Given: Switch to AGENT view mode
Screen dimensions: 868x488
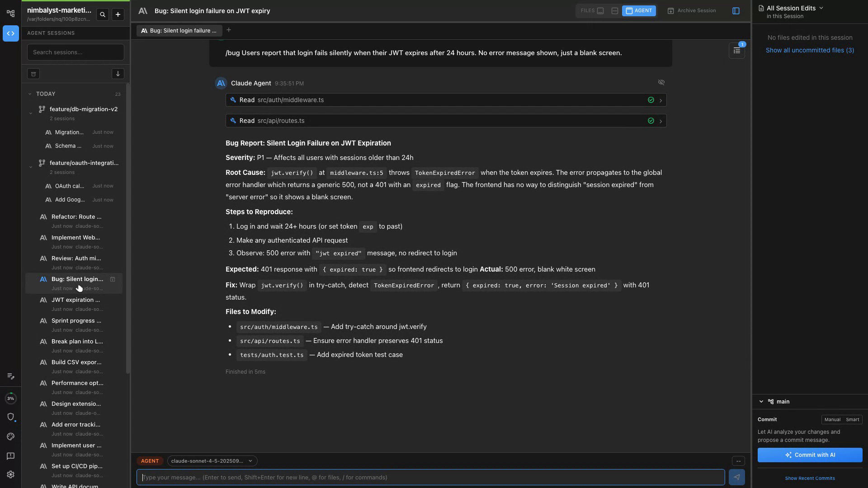Looking at the screenshot, I should click(x=638, y=11).
